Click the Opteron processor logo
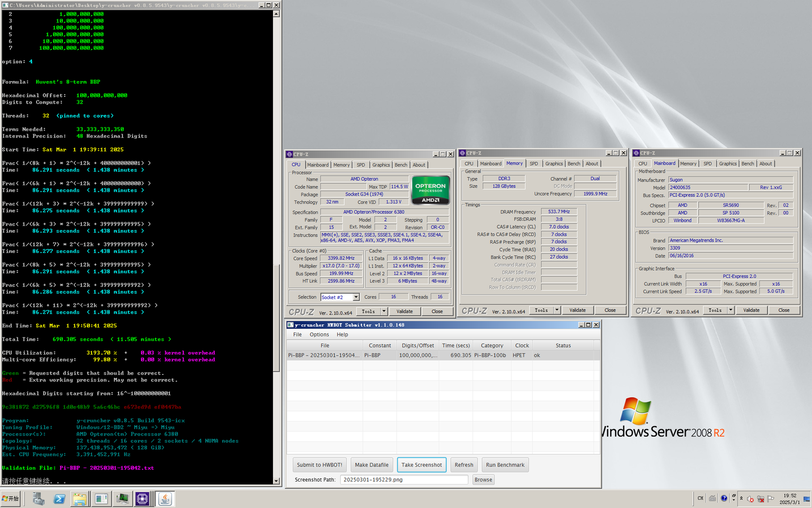Image resolution: width=812 pixels, height=508 pixels. pos(430,190)
